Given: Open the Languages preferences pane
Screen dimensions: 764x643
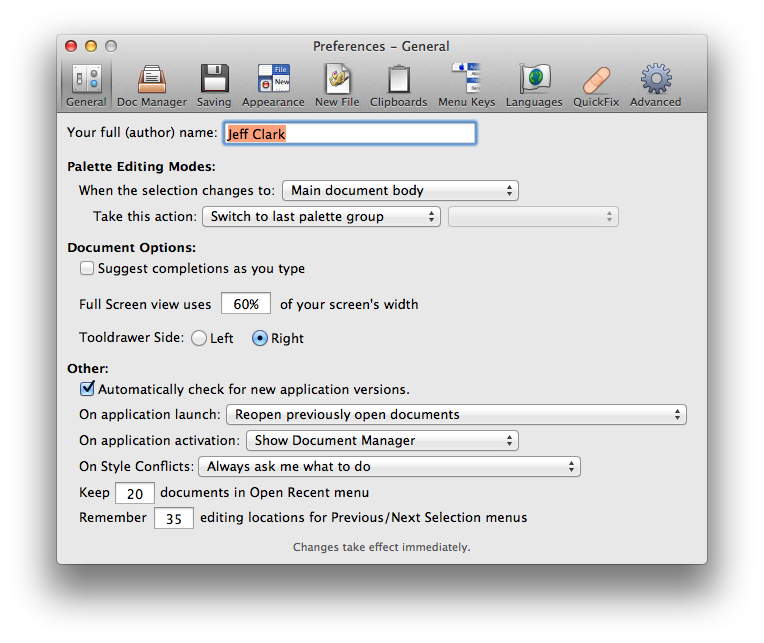Looking at the screenshot, I should point(534,85).
